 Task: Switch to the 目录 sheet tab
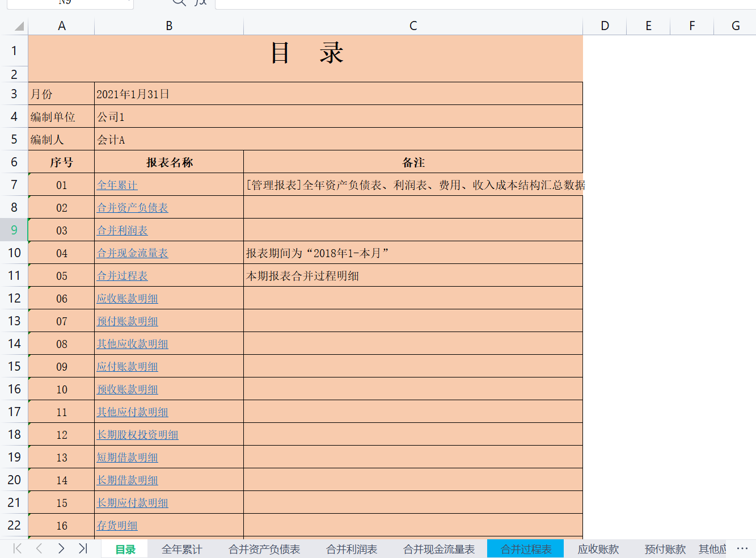[124, 549]
